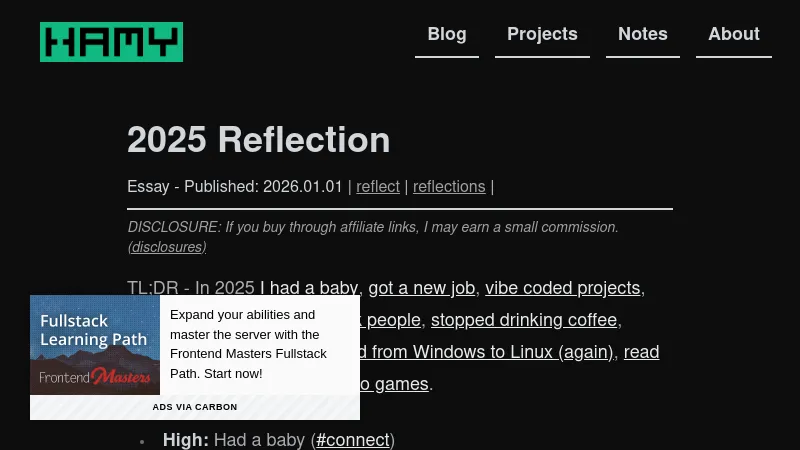
Task: Follow the disclosures link
Action: [x=167, y=247]
